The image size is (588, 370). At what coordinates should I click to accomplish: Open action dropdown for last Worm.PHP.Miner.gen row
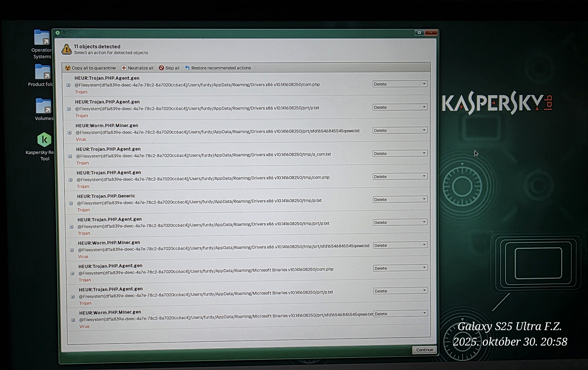(401, 314)
